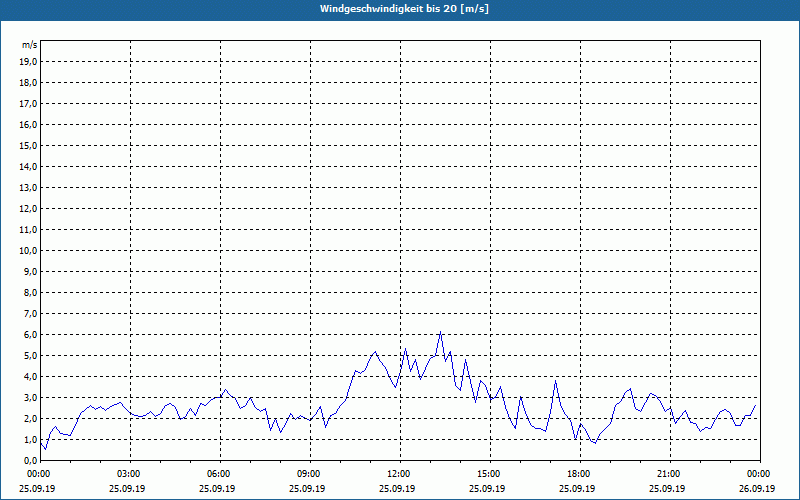Viewport: 800px width, 500px height.
Task: Click the highest peak of the blue wind curve
Action: (x=440, y=332)
